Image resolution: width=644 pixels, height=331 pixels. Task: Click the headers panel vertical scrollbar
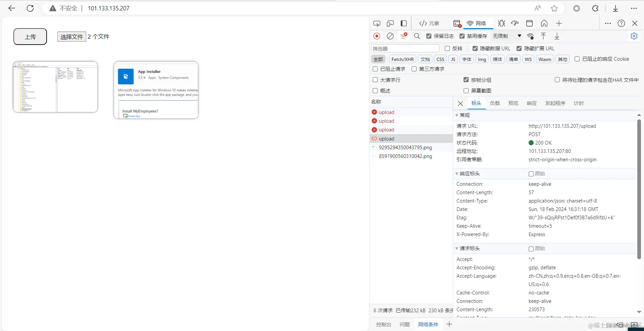[x=639, y=189]
